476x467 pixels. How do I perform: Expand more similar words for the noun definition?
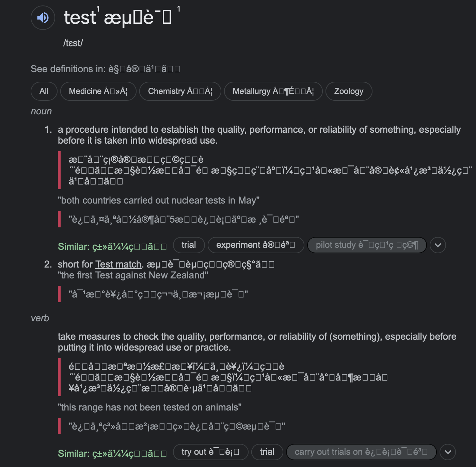tap(438, 245)
